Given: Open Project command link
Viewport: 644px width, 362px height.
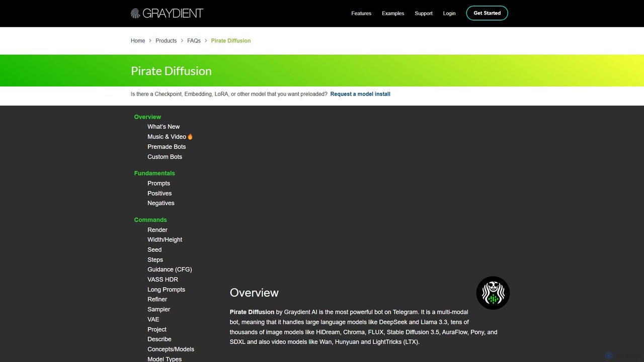Looking at the screenshot, I should point(156,329).
